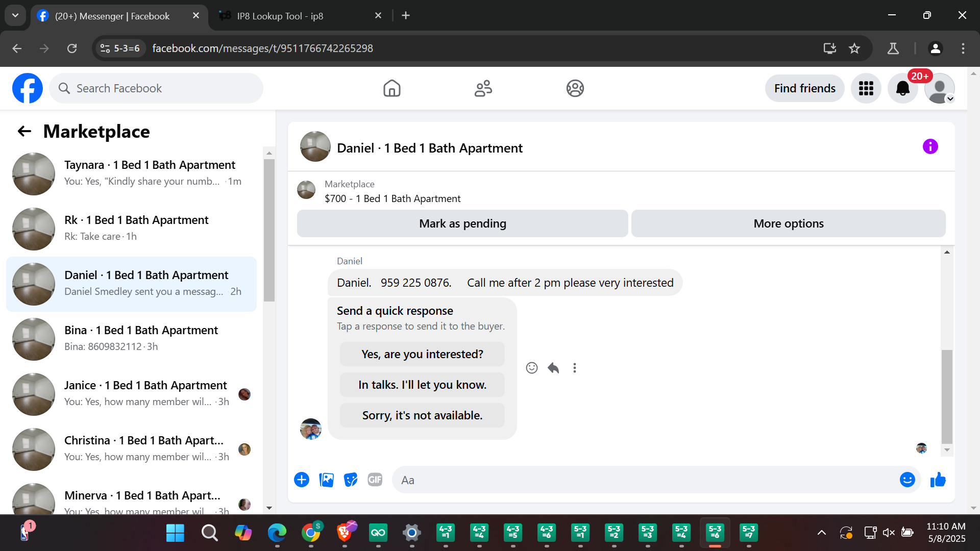The height and width of the screenshot is (551, 980).
Task: Open Chrome profile icon
Action: [x=936, y=48]
